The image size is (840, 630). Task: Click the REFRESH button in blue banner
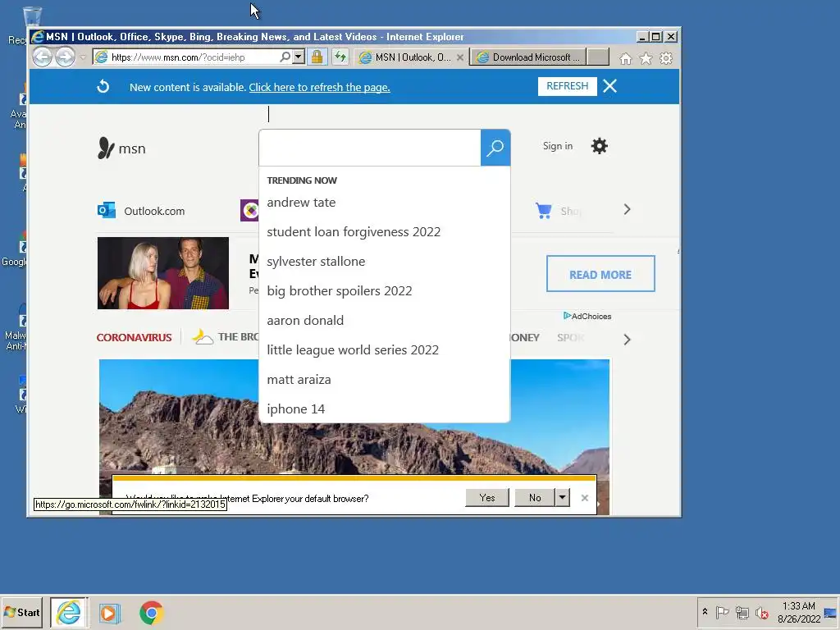[x=568, y=86]
